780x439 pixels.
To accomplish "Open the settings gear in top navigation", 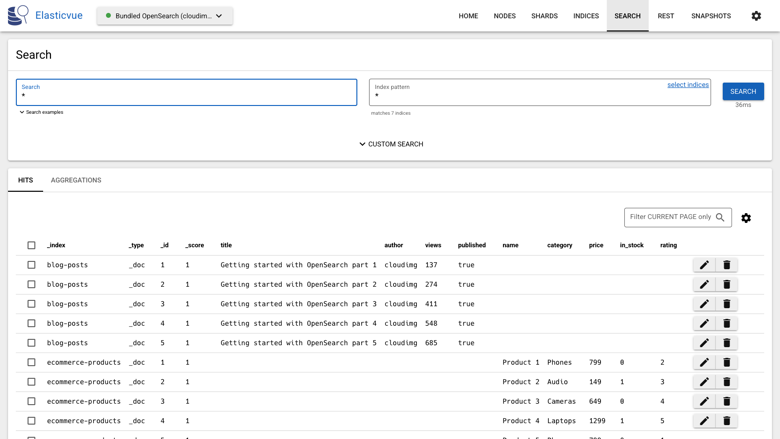I will point(756,16).
